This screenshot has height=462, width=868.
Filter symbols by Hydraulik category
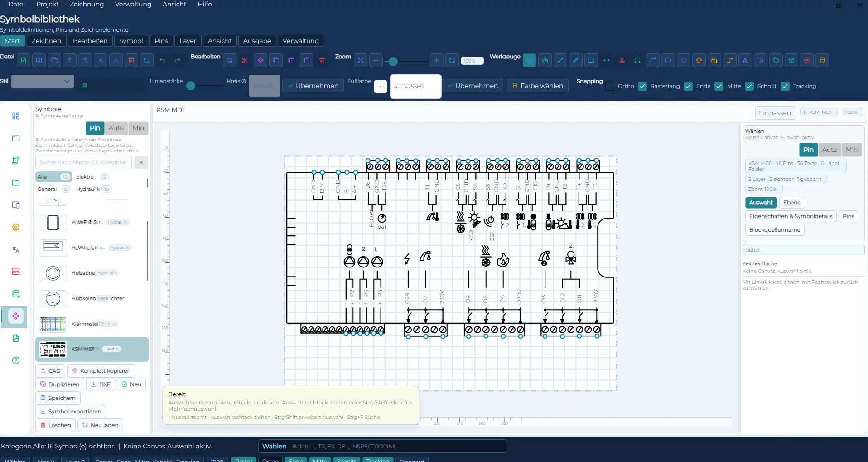pos(93,189)
